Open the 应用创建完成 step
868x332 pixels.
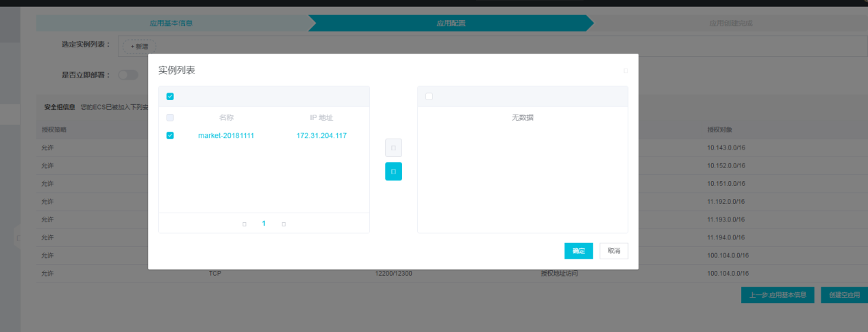pyautogui.click(x=730, y=23)
